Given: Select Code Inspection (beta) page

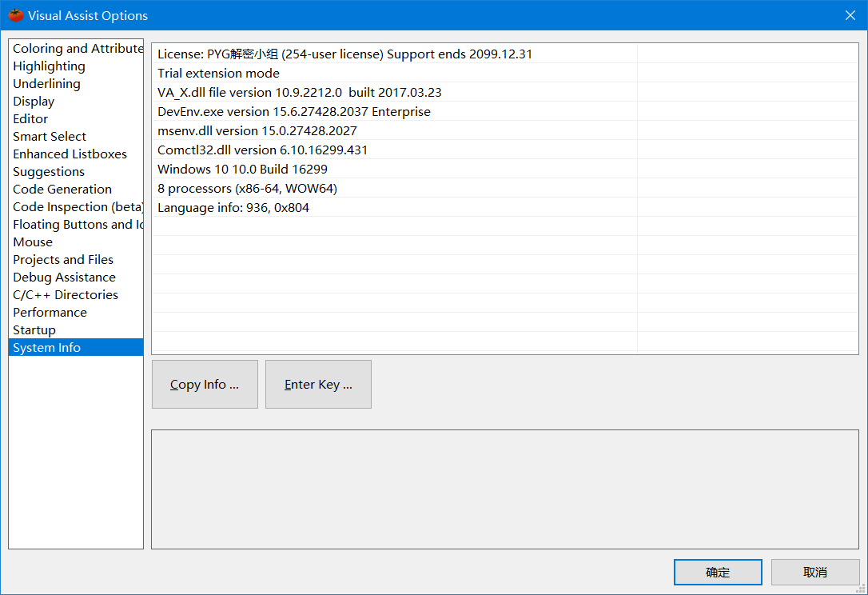Looking at the screenshot, I should click(x=77, y=207).
